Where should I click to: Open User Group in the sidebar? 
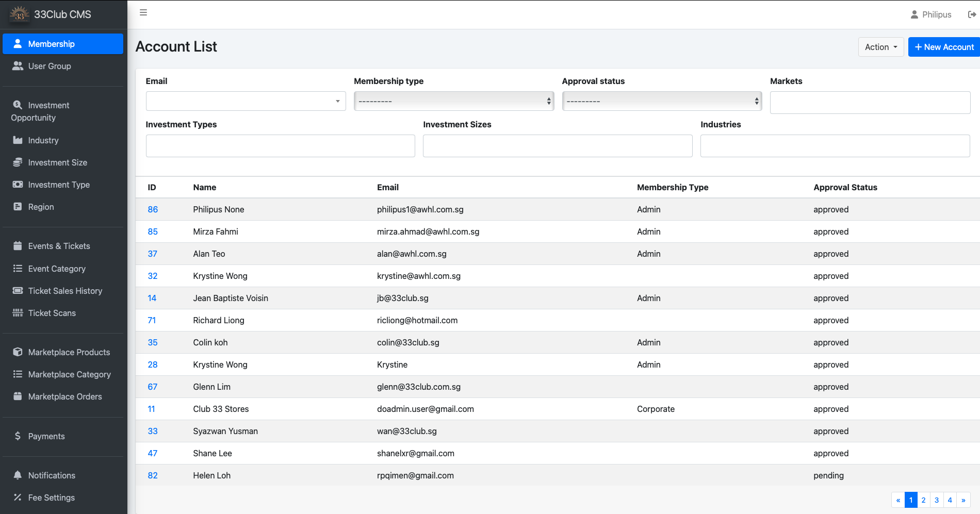click(50, 66)
